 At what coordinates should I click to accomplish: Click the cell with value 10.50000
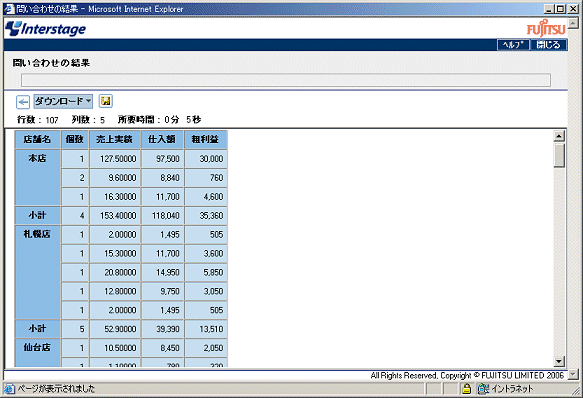[115, 348]
